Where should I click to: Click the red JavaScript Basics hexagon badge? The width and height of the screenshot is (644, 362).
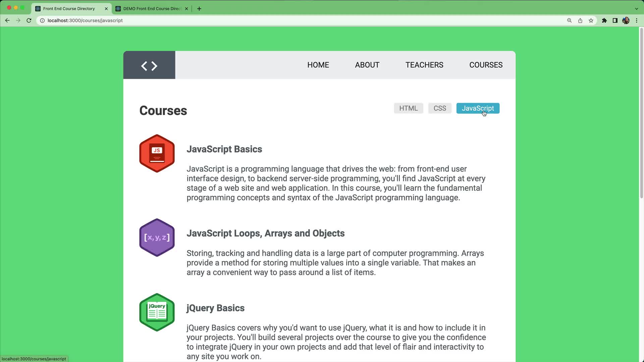tap(157, 153)
